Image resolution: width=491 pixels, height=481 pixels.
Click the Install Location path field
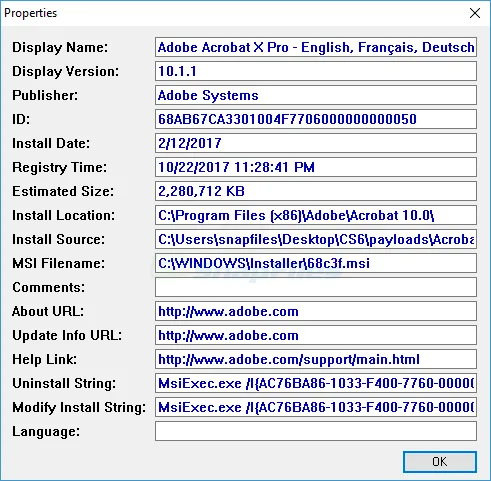[x=316, y=215]
